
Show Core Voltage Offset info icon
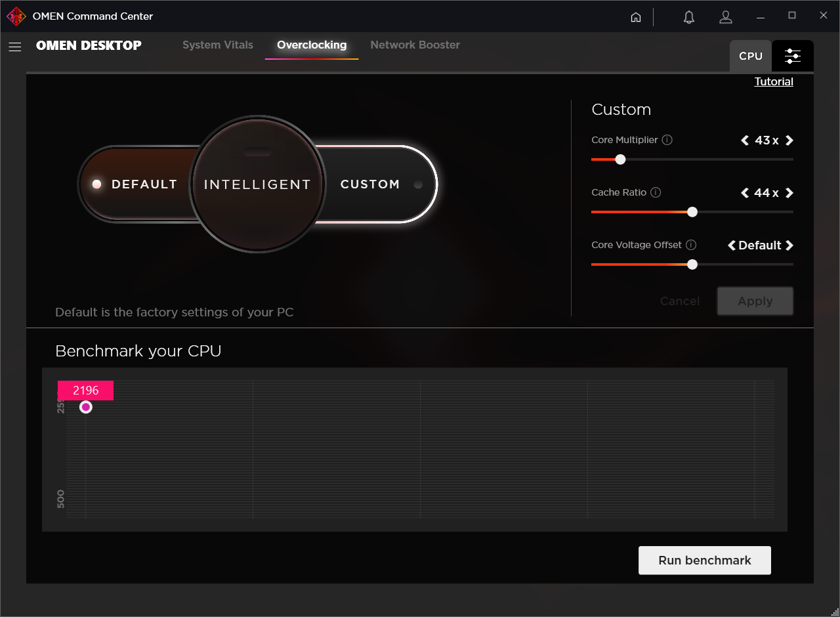click(x=691, y=245)
